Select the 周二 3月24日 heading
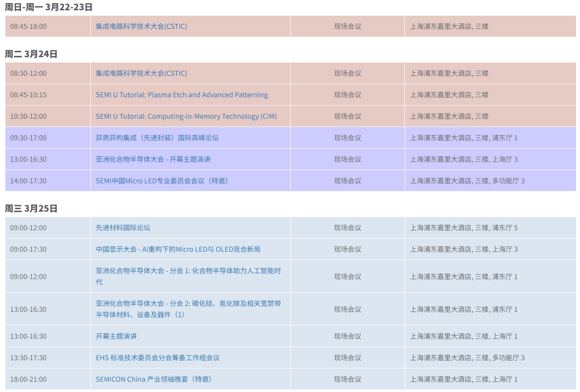 tap(31, 54)
